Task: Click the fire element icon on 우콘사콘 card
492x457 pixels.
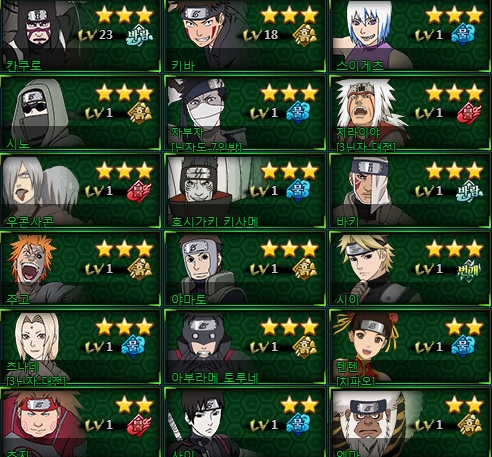Action: (x=139, y=191)
